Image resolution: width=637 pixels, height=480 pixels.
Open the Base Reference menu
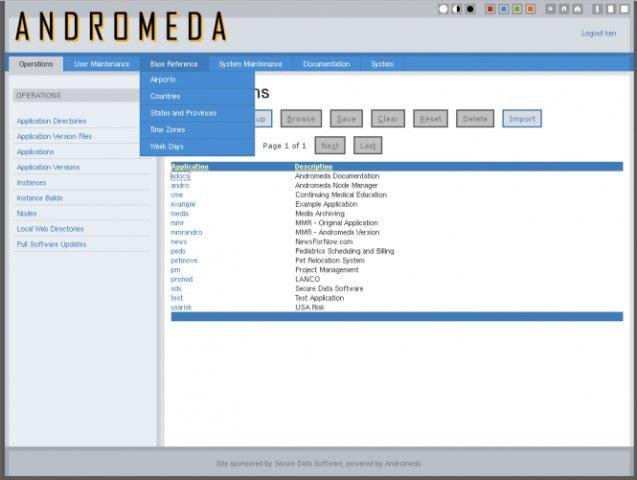coord(174,64)
